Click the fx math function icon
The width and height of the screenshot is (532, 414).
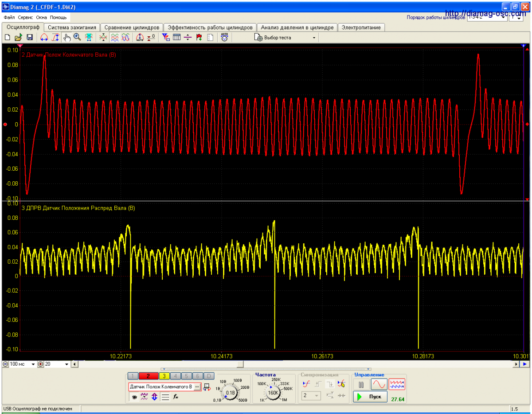pyautogui.click(x=176, y=397)
